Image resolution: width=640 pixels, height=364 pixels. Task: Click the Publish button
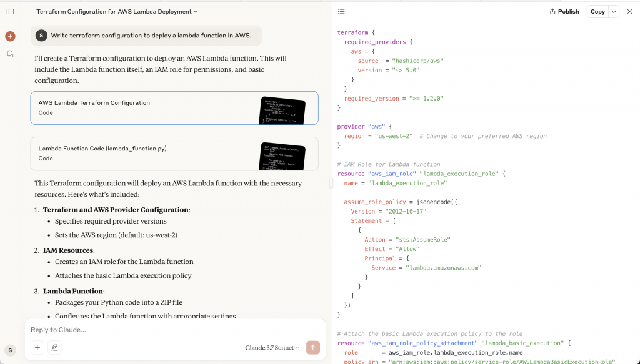coord(564,12)
